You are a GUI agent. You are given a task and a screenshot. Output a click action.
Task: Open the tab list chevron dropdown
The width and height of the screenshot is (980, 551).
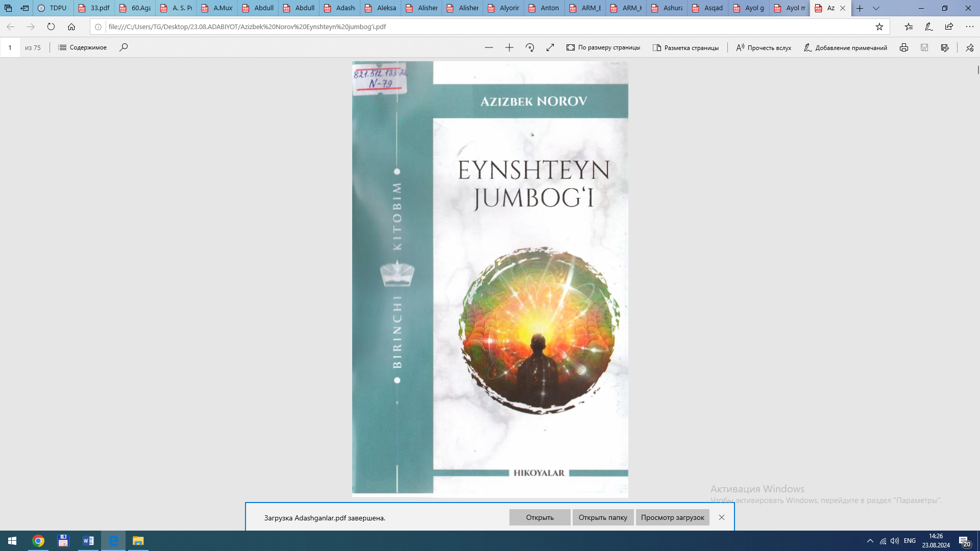(x=876, y=8)
